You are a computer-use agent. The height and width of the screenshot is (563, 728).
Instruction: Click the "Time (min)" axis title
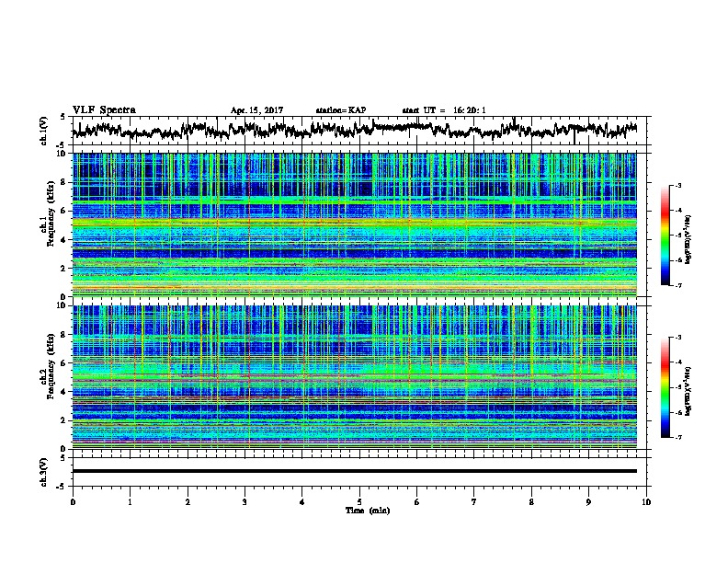[x=368, y=511]
